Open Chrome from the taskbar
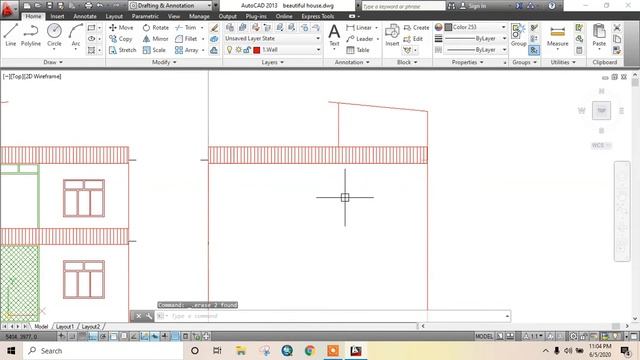 [310, 351]
